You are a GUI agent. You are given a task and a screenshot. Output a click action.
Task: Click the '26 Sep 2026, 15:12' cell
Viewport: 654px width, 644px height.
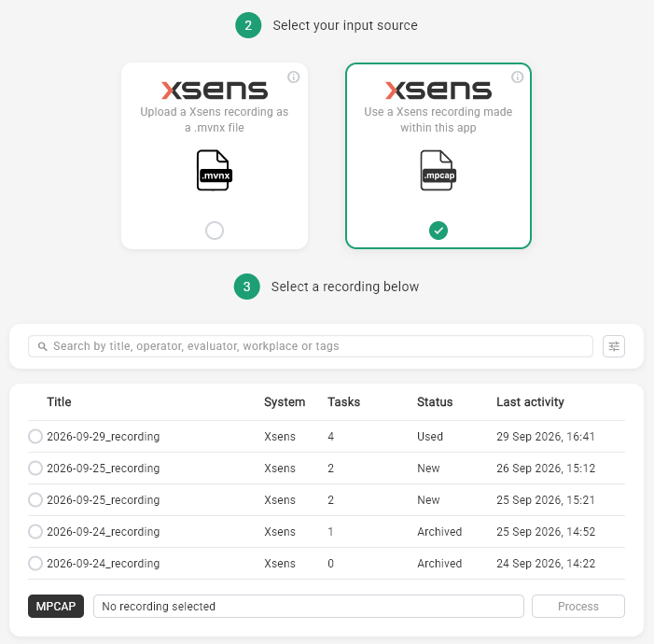tap(546, 468)
